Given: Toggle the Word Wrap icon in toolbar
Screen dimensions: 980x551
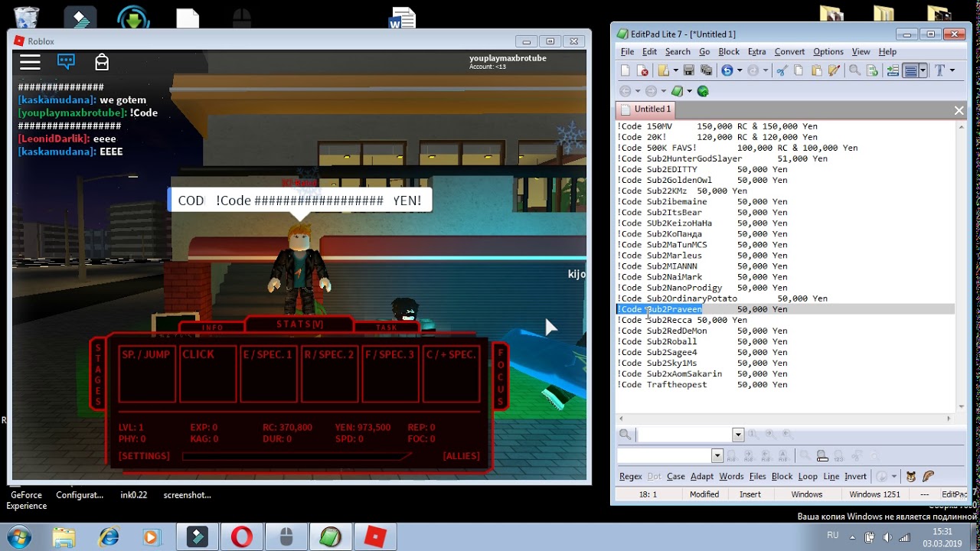Looking at the screenshot, I should pos(910,70).
